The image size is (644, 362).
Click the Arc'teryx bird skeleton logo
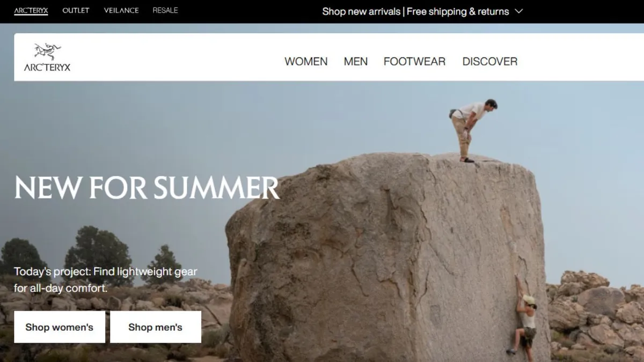47,52
